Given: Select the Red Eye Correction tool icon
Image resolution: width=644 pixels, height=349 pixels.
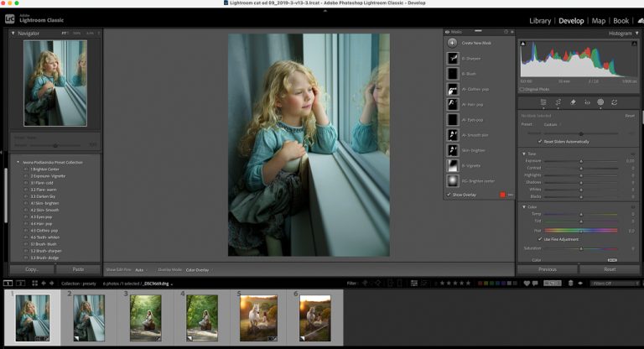Looking at the screenshot, I should tap(586, 102).
